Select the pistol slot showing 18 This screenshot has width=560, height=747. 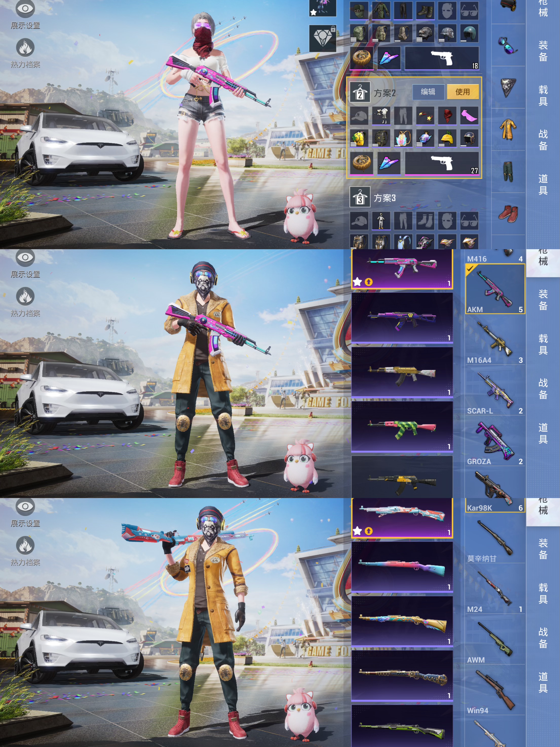(441, 59)
